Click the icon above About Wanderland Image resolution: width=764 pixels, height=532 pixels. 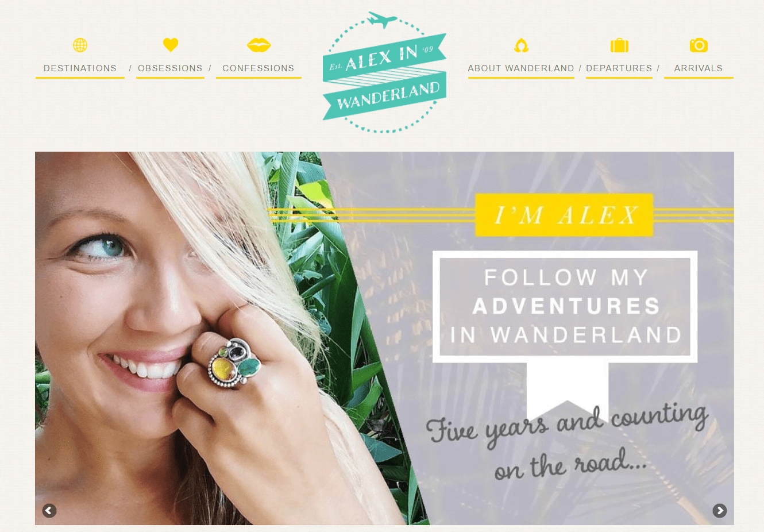(x=521, y=45)
